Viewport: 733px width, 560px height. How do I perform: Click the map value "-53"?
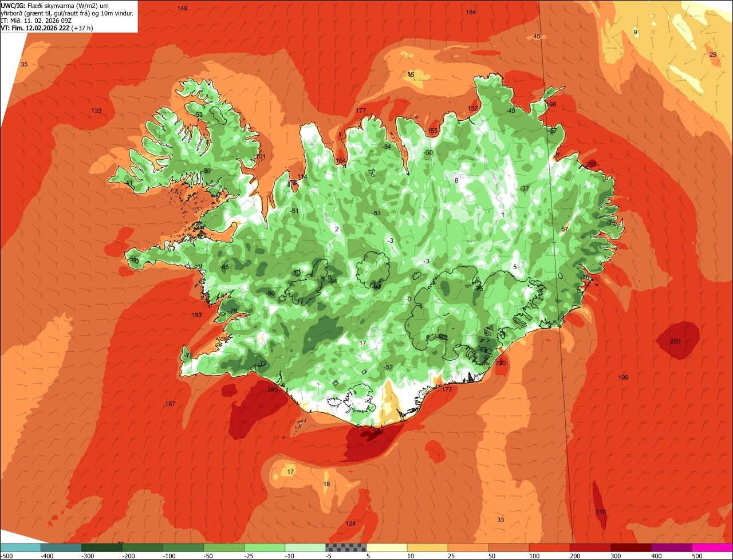[x=376, y=213]
